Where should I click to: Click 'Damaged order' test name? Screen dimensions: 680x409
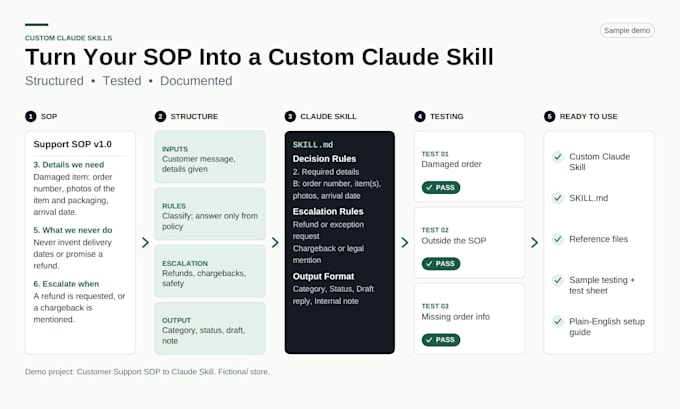point(451,164)
